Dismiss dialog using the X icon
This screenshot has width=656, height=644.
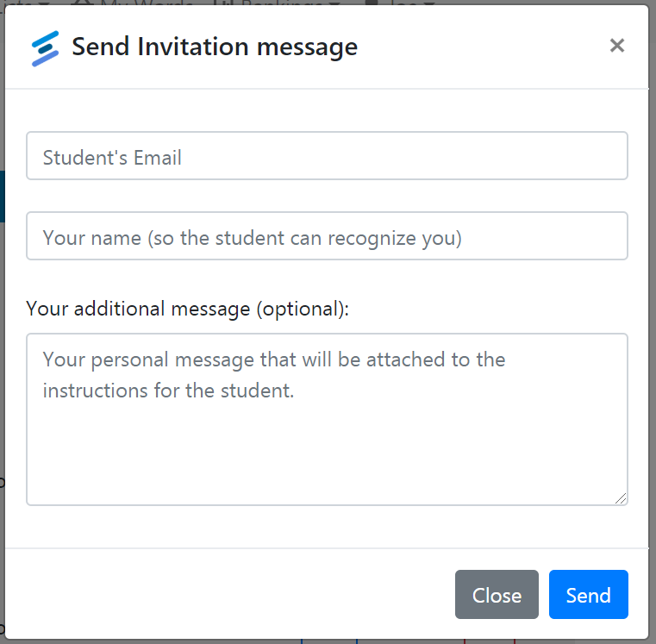pos(617,45)
